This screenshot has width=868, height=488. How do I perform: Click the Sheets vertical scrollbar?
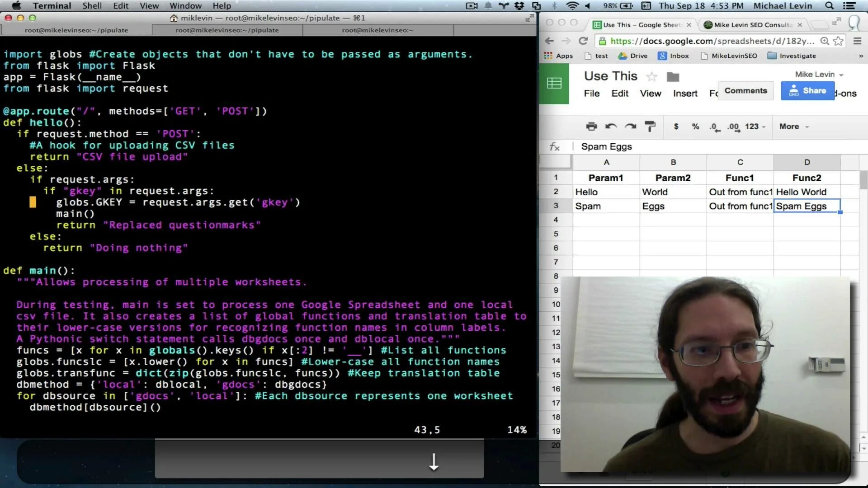863,180
